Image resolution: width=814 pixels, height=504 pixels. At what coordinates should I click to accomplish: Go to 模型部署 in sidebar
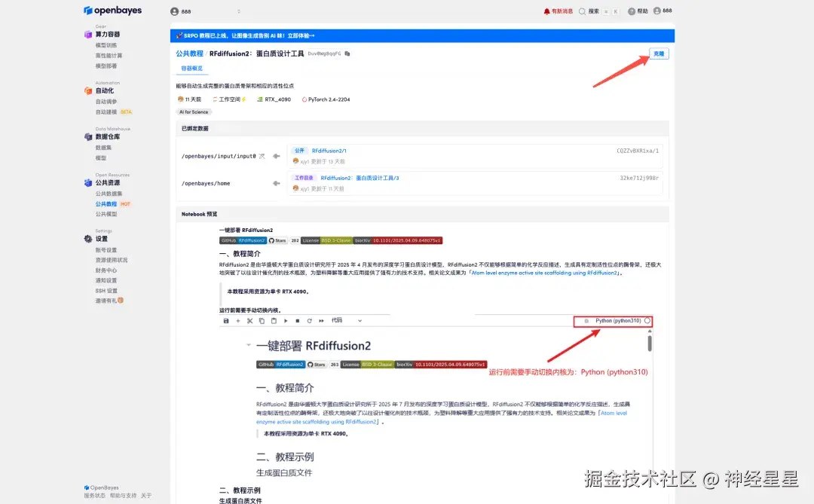(106, 66)
